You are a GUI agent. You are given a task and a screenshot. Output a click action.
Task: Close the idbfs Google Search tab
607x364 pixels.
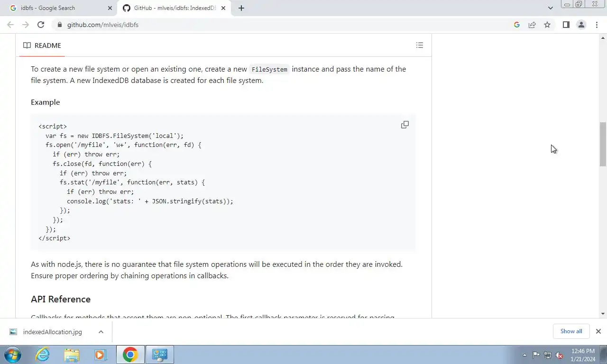pyautogui.click(x=110, y=8)
